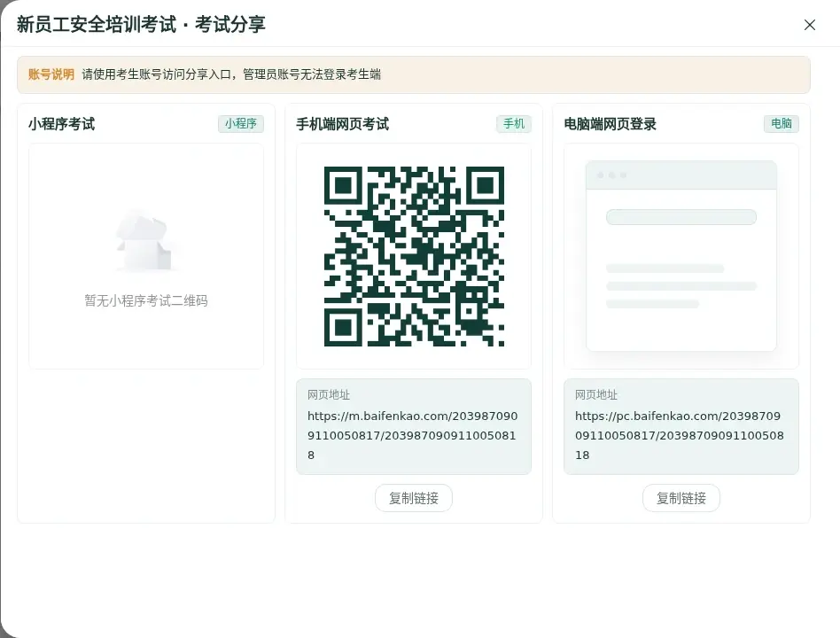Select the m.baifenkao.com URL text
The image size is (840, 638).
(x=413, y=435)
